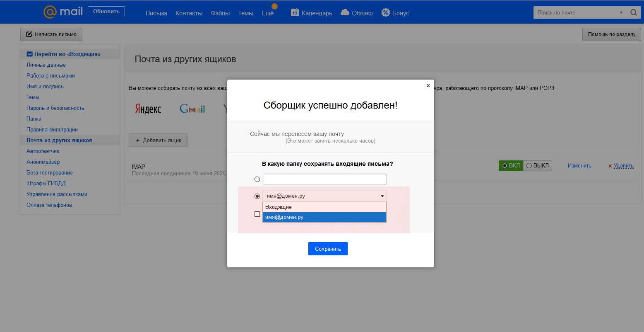Open the Контакты menu item
644x332 pixels.
[189, 13]
